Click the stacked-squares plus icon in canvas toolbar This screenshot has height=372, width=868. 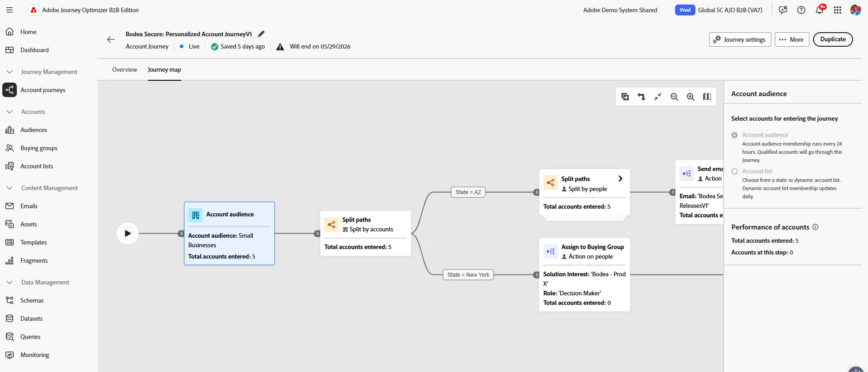[625, 97]
